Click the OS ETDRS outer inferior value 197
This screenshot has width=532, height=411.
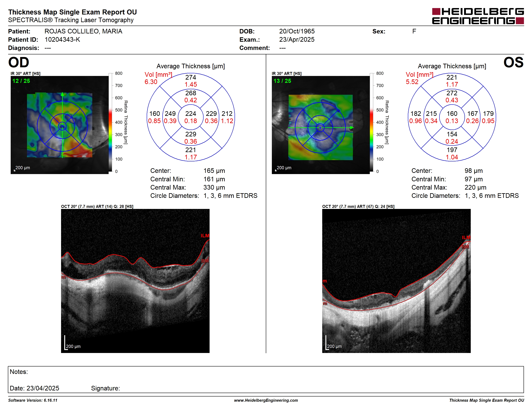[452, 150]
